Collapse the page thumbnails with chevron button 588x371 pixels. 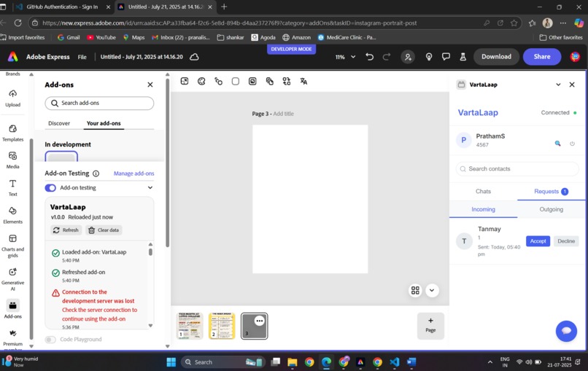pos(432,290)
